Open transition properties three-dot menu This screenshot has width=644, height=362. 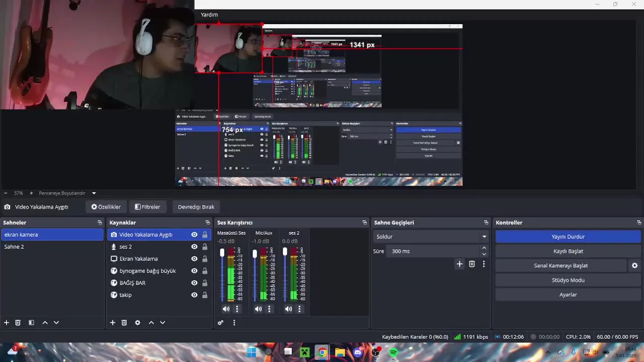click(x=484, y=264)
